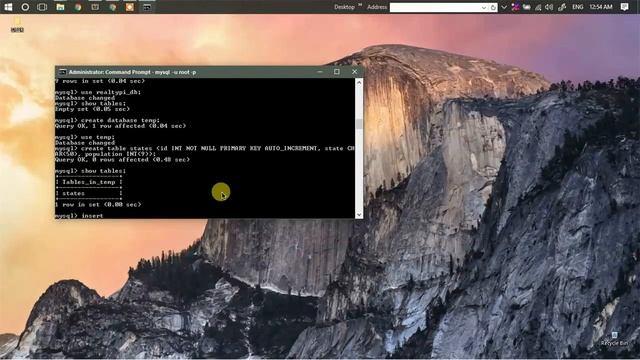640x360 pixels.
Task: Click the 'use temp;' command line
Action: (85, 138)
